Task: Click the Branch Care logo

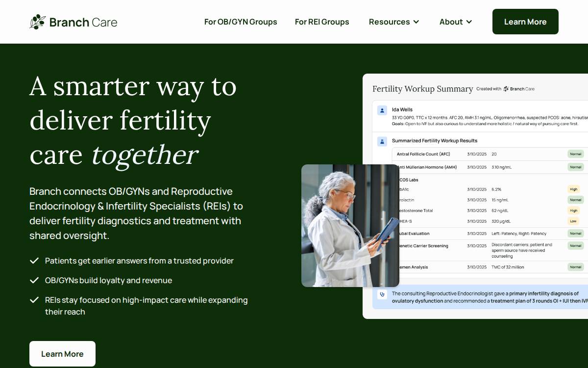Action: 73,22
